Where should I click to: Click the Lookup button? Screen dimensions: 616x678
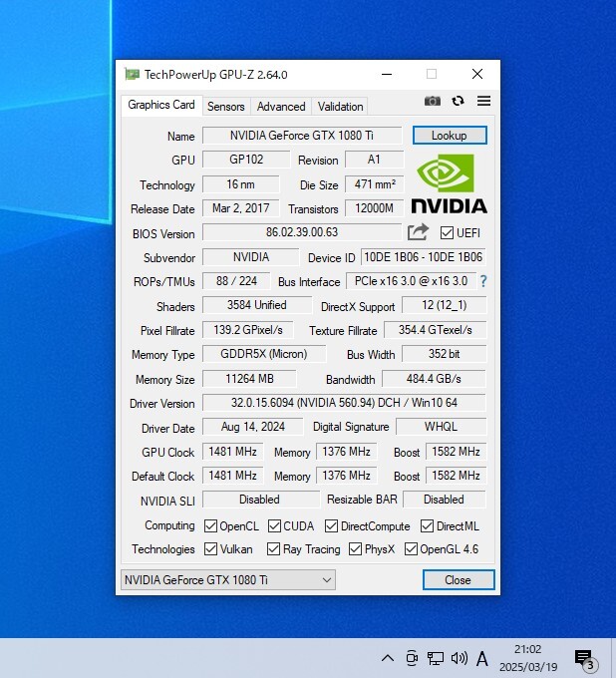tap(450, 136)
